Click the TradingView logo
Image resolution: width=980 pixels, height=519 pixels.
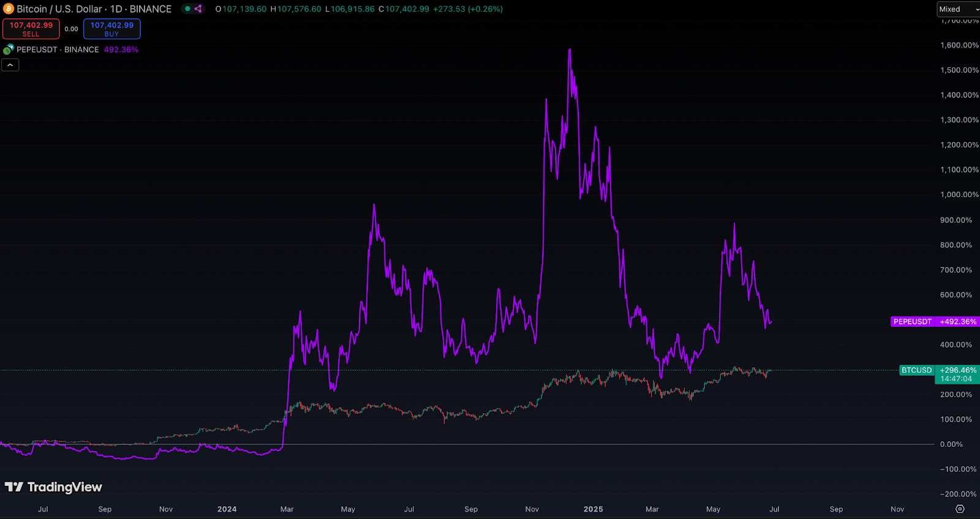(x=53, y=487)
